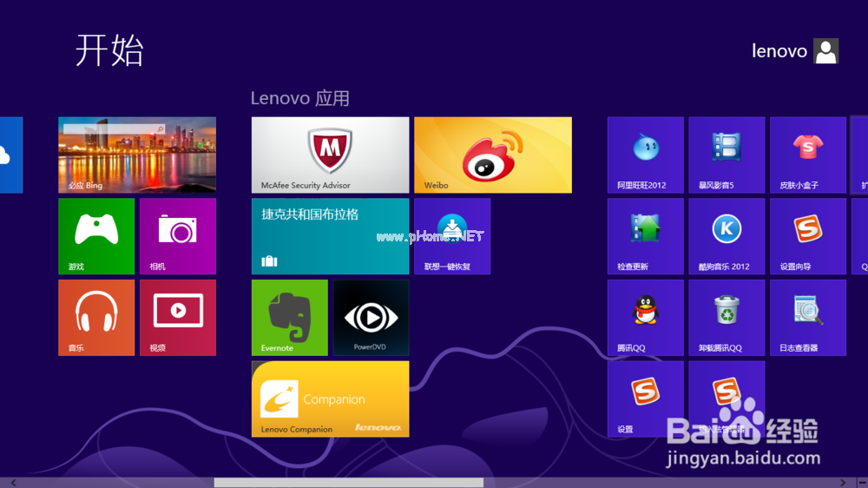
Task: Open the 视频 video tile
Action: point(178,318)
